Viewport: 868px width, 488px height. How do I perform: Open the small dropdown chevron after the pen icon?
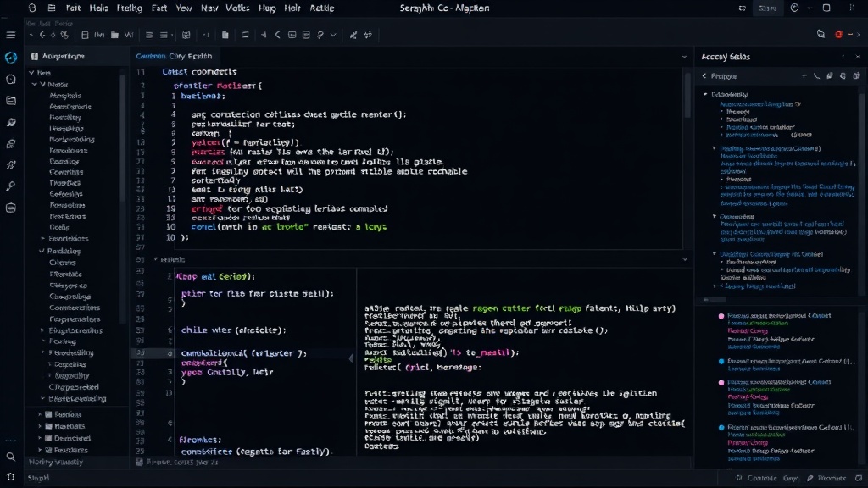click(333, 35)
